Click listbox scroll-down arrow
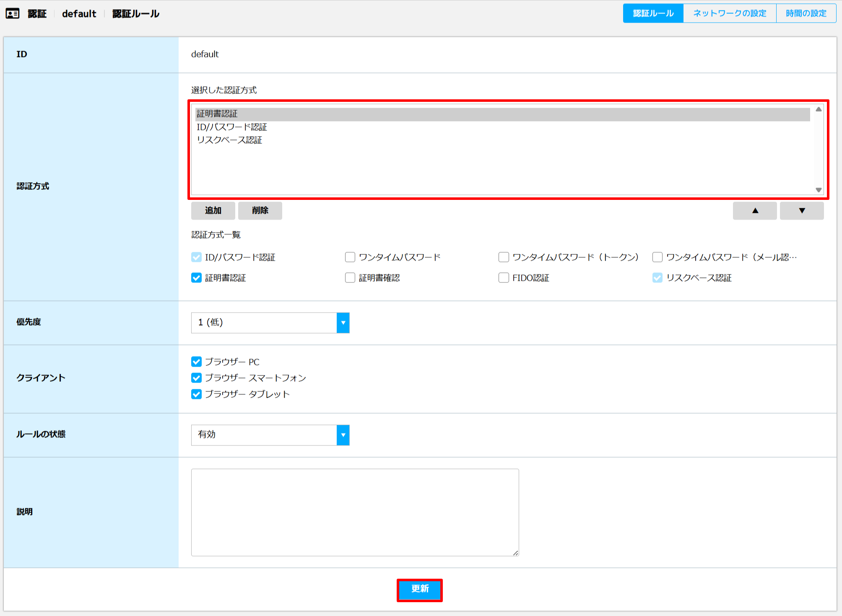The width and height of the screenshot is (842, 616). tap(819, 190)
